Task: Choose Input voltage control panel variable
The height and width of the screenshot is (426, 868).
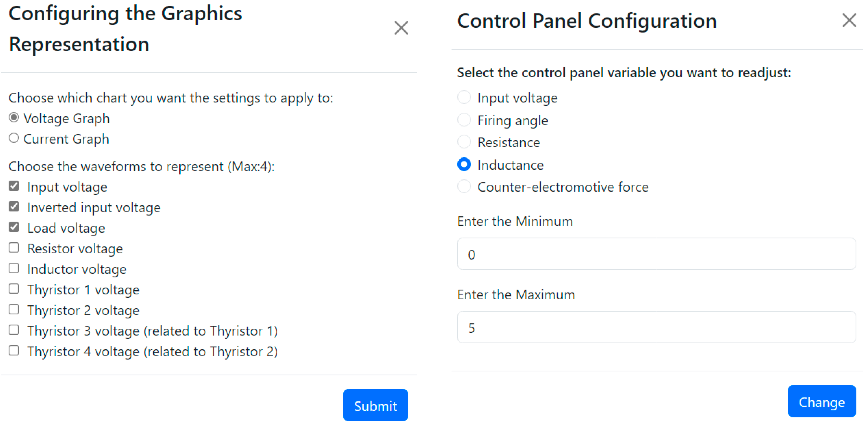Action: pos(464,98)
